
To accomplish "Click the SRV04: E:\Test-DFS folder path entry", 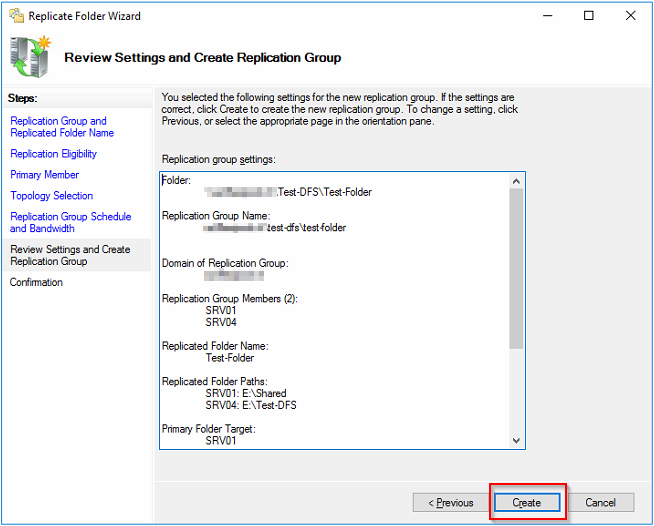I will click(x=251, y=405).
